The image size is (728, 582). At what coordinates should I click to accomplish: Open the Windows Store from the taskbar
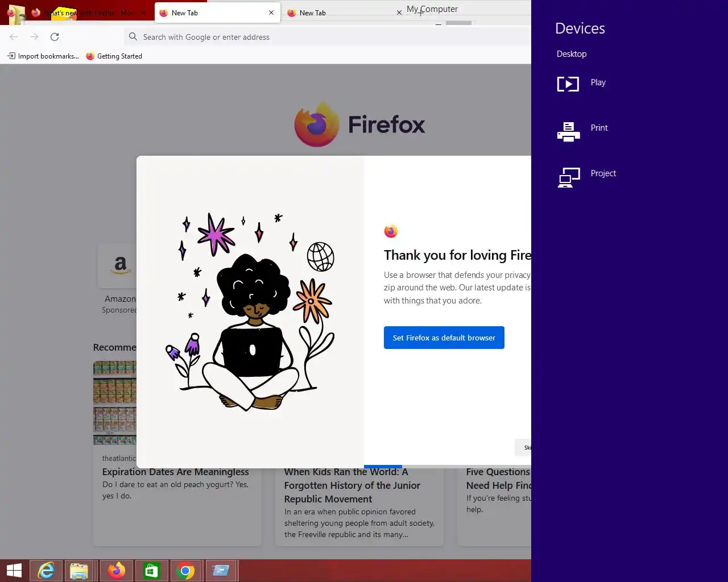tap(151, 570)
